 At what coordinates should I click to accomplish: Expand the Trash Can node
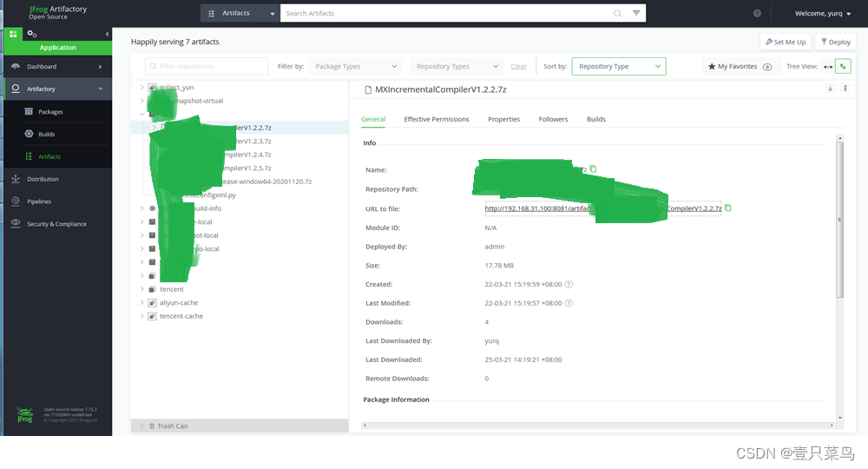tap(142, 426)
